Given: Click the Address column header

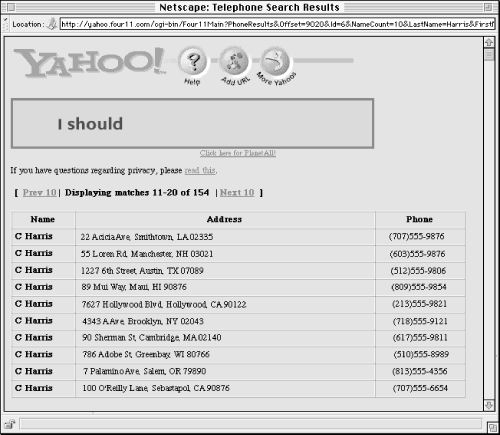Looking at the screenshot, I should tap(224, 219).
